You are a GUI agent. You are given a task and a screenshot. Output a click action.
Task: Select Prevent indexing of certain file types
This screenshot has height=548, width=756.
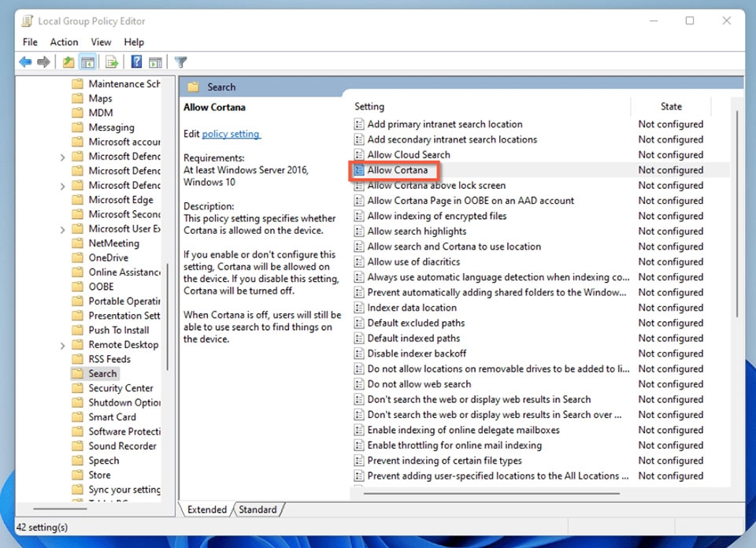[x=444, y=461]
